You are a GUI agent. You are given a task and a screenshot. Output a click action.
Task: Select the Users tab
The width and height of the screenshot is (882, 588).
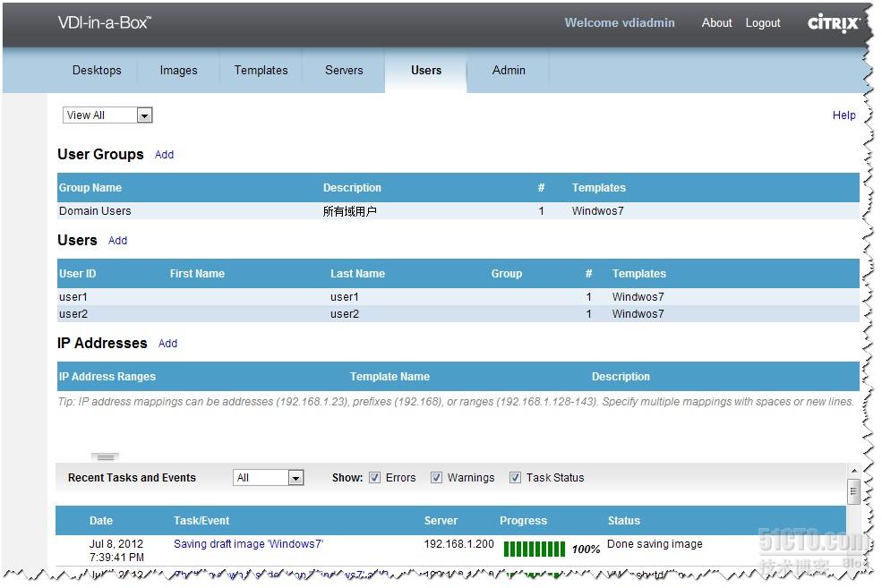point(426,71)
